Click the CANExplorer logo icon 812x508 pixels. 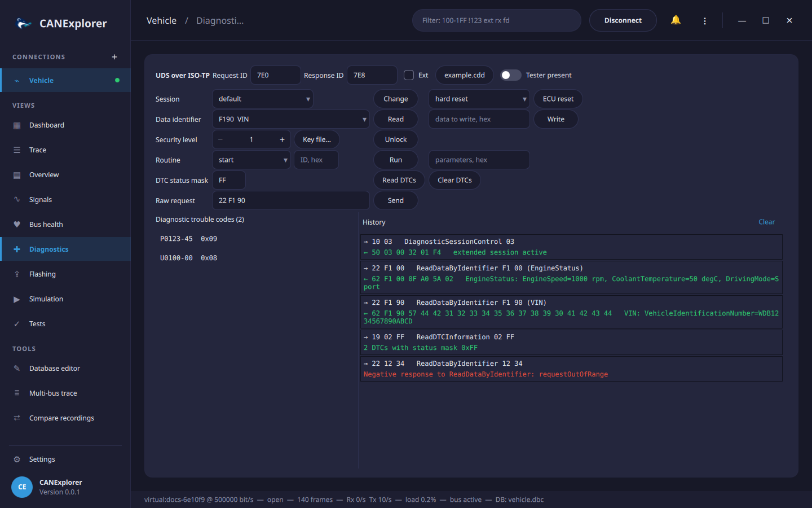click(24, 23)
